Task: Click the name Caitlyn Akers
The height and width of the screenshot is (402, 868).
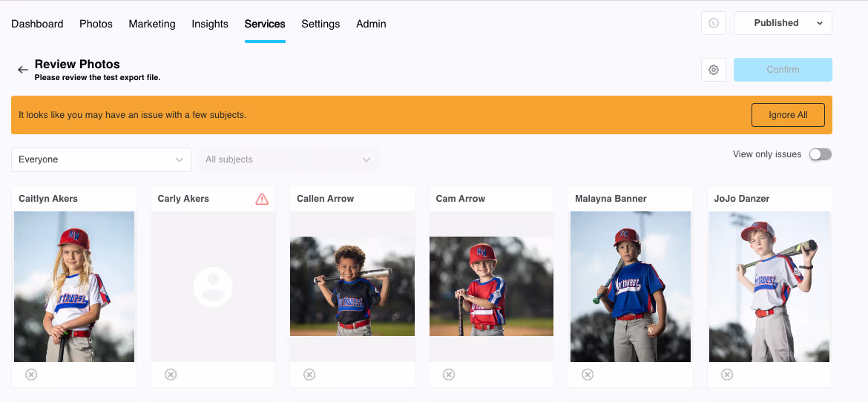Action: 48,199
